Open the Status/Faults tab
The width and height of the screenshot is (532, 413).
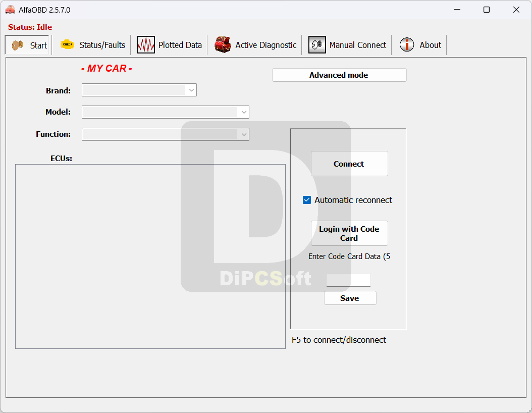coord(92,45)
